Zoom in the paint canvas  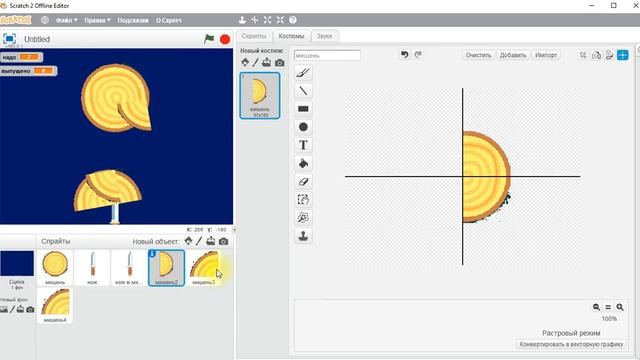pos(620,307)
